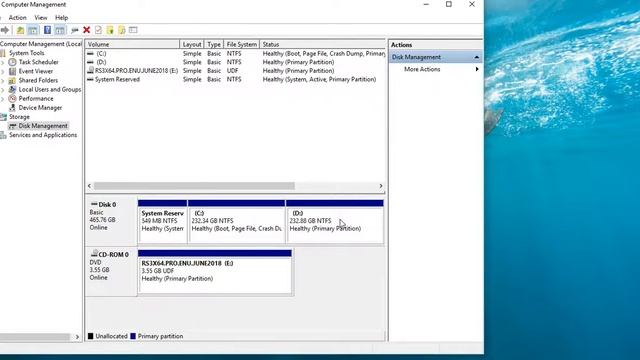Click right arrow of volume list scrollbar
Viewport: 640px width, 360px height.
(x=381, y=186)
